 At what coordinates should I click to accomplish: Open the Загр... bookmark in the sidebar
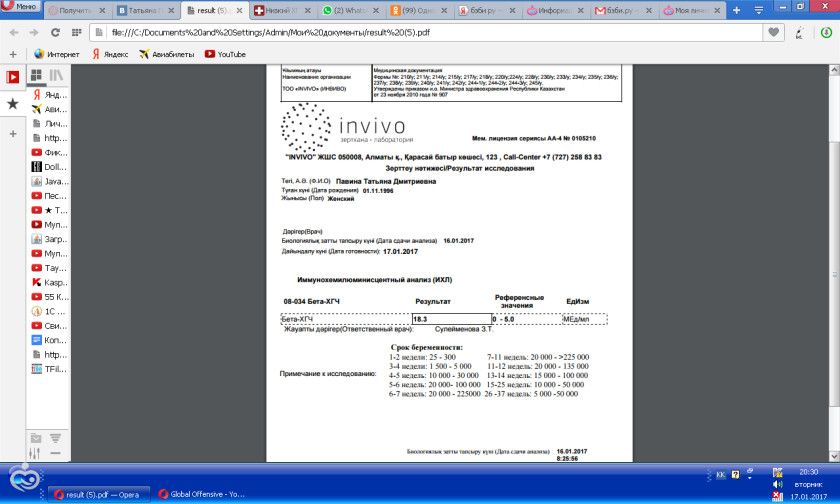coord(49,239)
